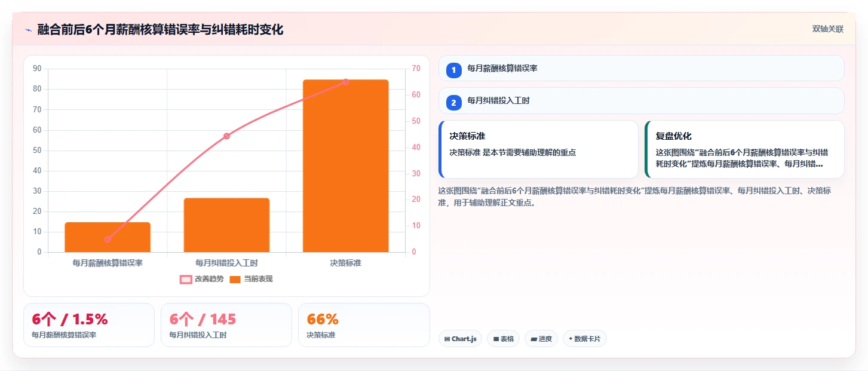Click the trend line point above 决策标准 bar
868x371 pixels.
tap(346, 82)
